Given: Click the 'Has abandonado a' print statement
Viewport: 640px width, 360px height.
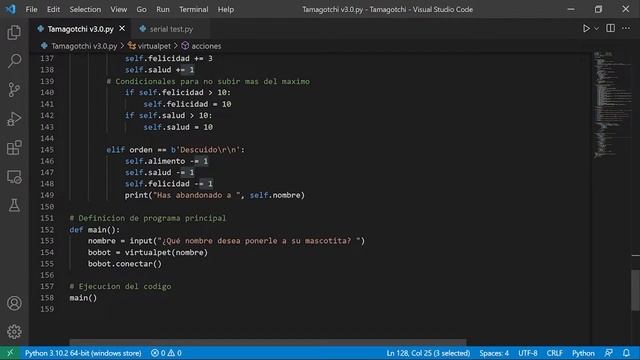Looking at the screenshot, I should point(215,195).
